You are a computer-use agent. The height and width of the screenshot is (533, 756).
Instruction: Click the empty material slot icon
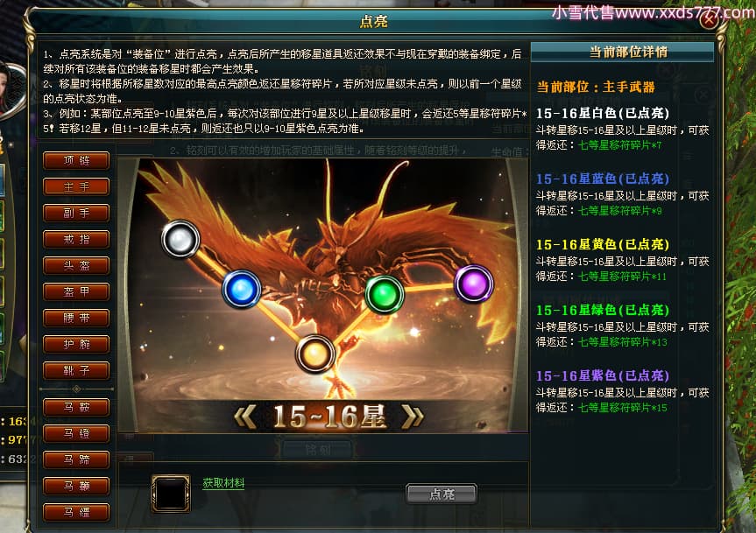pyautogui.click(x=171, y=493)
